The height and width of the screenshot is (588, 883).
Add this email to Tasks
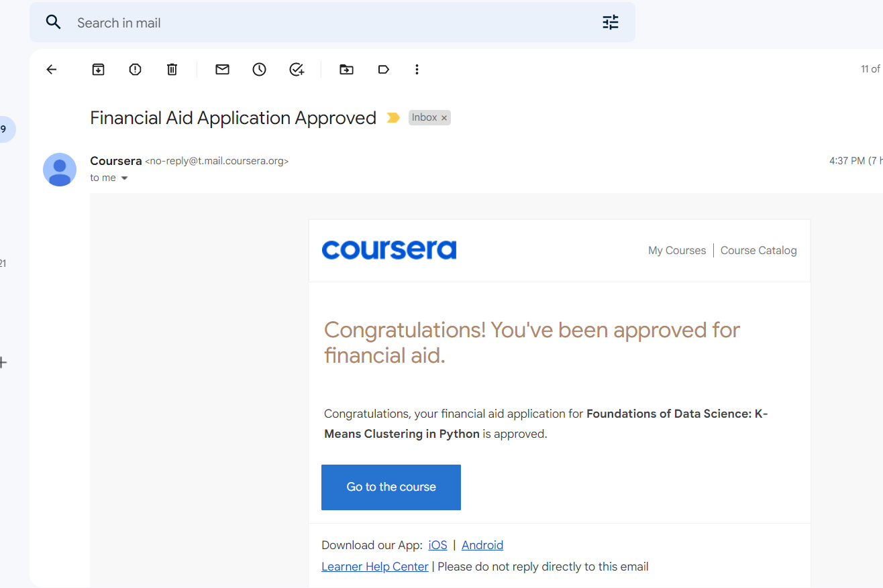297,69
